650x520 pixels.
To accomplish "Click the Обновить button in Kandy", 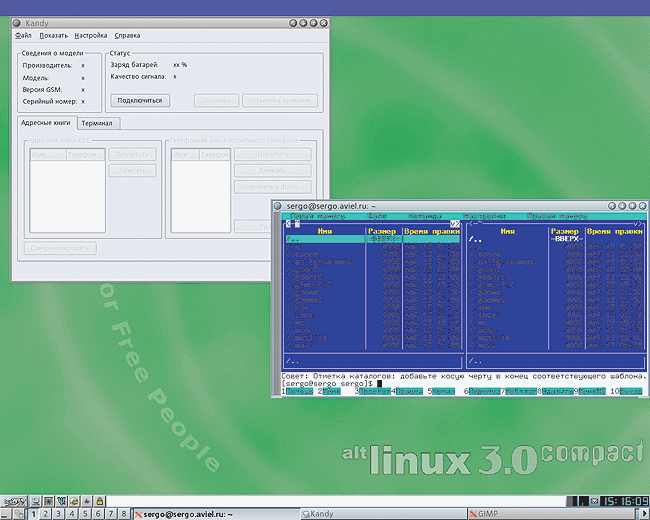I will 216,100.
